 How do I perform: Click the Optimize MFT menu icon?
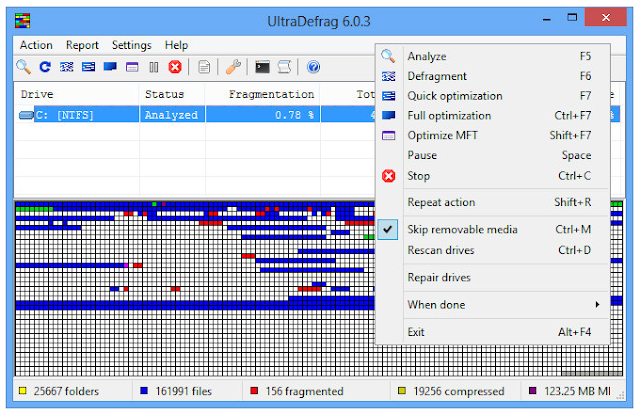point(388,135)
